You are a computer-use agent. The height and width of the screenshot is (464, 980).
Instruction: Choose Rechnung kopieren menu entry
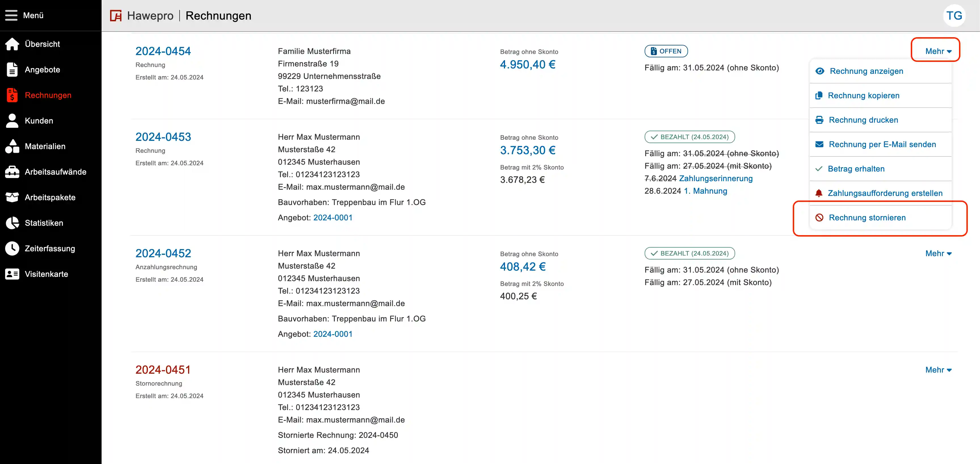[880, 95]
